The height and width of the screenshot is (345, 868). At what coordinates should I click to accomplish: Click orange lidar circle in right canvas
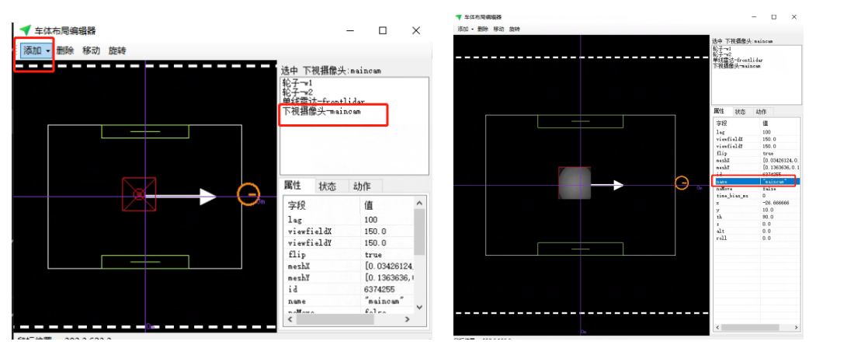click(x=682, y=183)
